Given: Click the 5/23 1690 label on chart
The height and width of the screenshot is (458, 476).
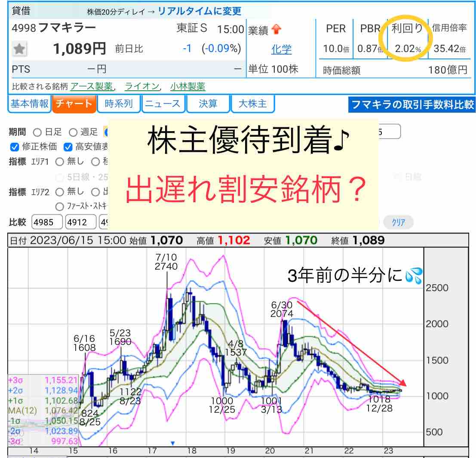Looking at the screenshot, I should click(120, 338).
